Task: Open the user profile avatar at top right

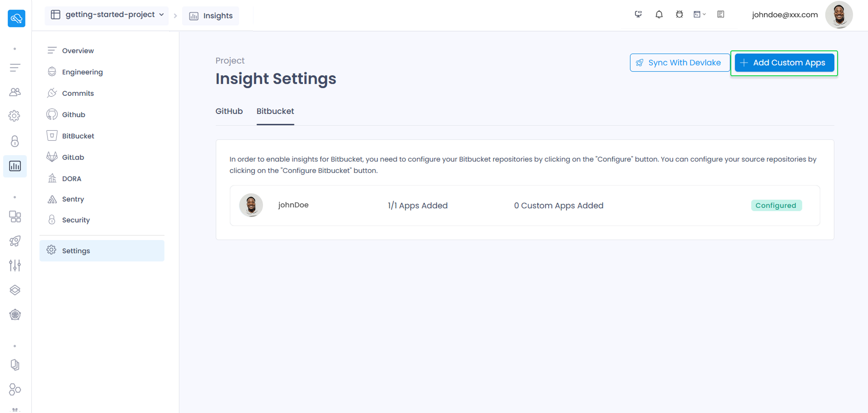Action: pos(838,15)
